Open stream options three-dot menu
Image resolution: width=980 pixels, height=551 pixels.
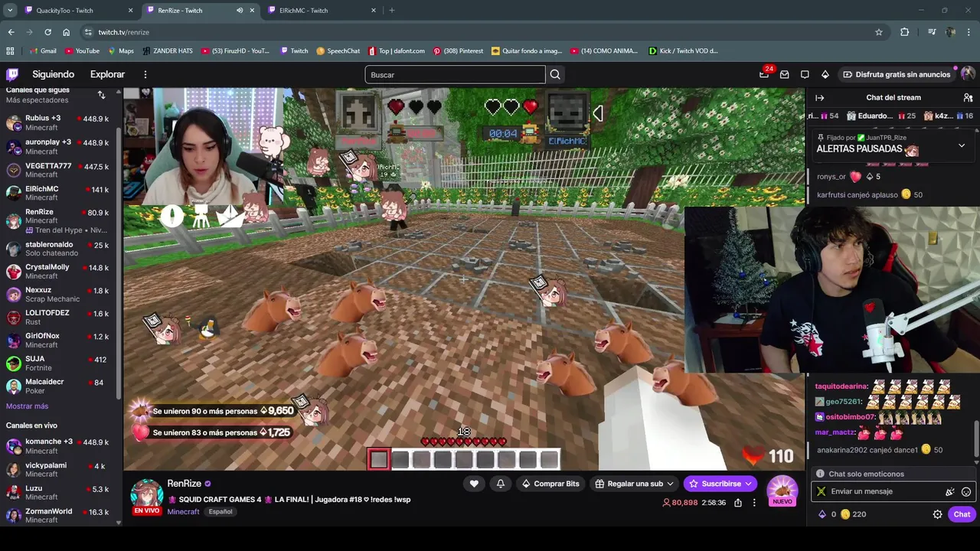[754, 503]
